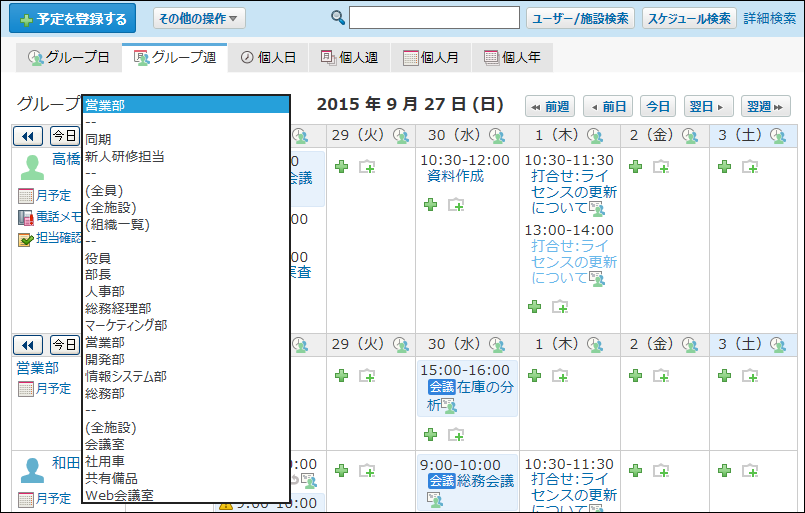Image resolution: width=805 pixels, height=513 pixels.
Task: Click the plus icon for 高橋 on 29 (火)
Action: tap(341, 166)
